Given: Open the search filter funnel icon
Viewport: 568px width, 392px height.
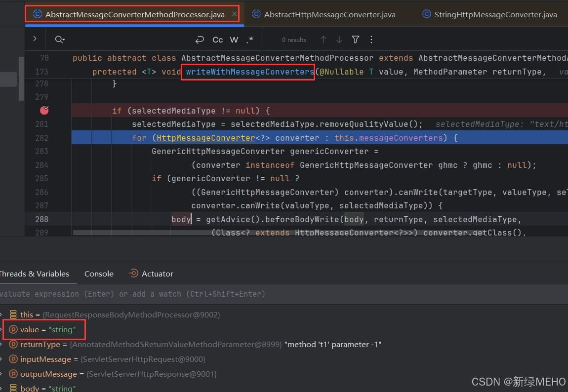Looking at the screenshot, I should [355, 39].
